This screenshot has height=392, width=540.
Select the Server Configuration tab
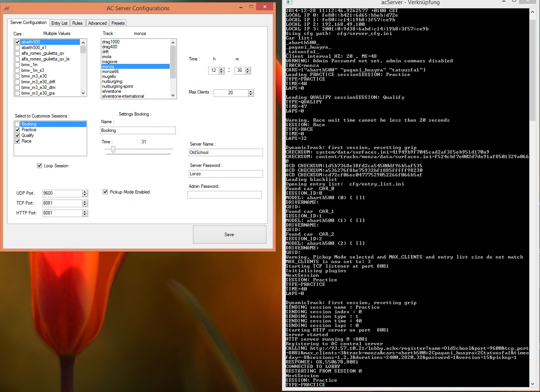(29, 22)
